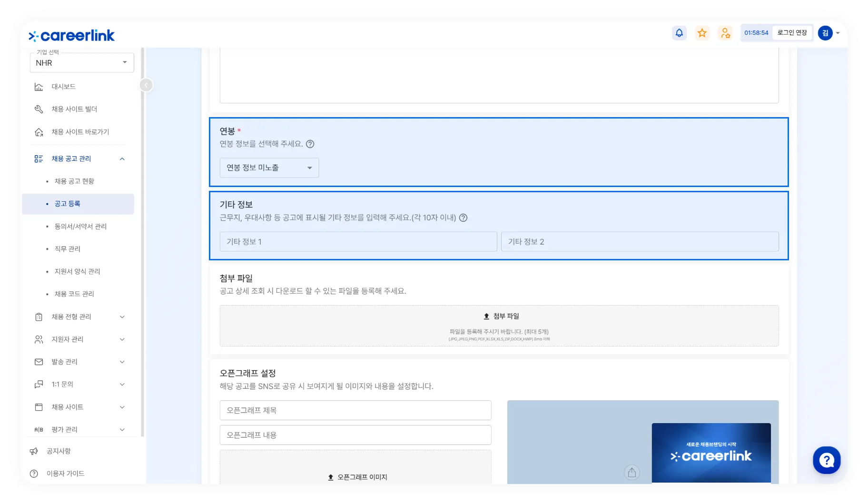Expand the 1:1 문의 chevron
Image resolution: width=868 pixels, height=504 pixels.
(122, 385)
